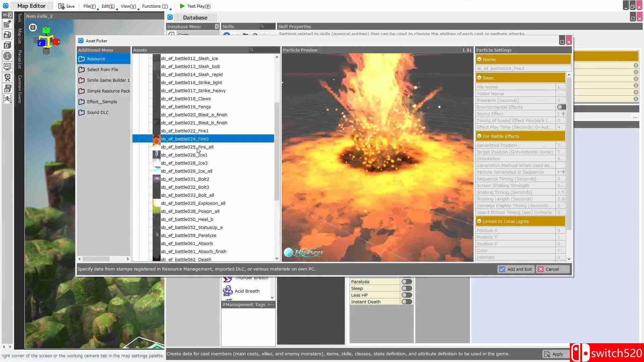Open the viewport hamburger menu icon

[x=33, y=27]
